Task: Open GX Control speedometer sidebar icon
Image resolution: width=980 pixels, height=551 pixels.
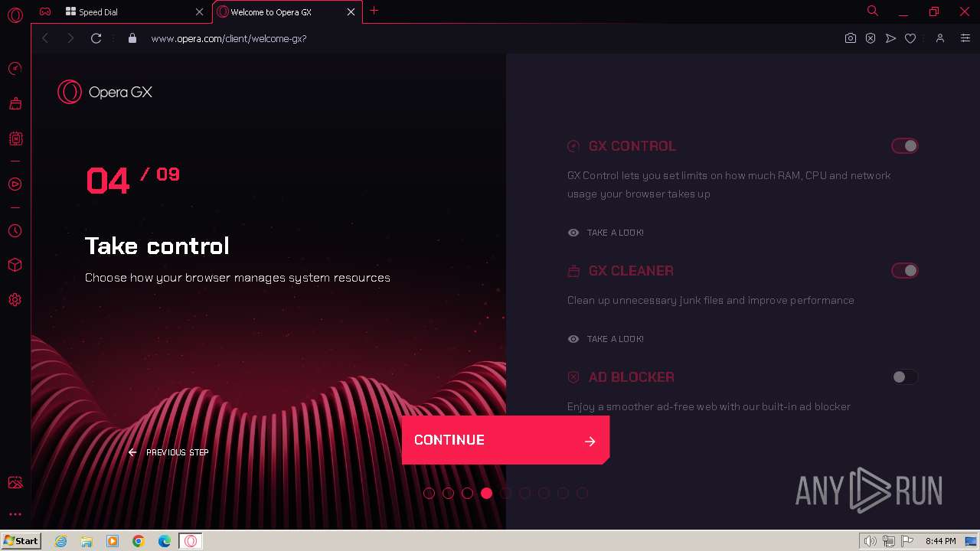Action: (15, 69)
